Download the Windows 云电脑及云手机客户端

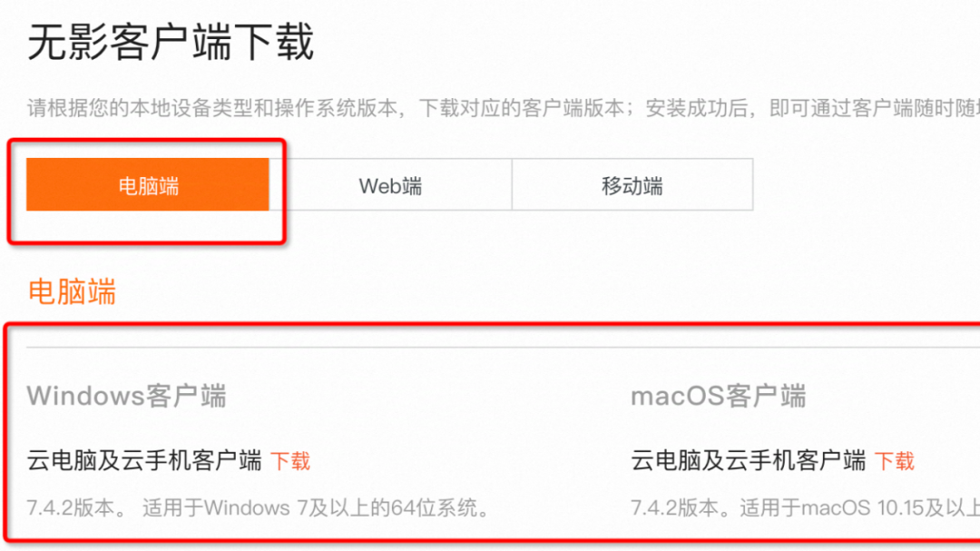[x=290, y=461]
